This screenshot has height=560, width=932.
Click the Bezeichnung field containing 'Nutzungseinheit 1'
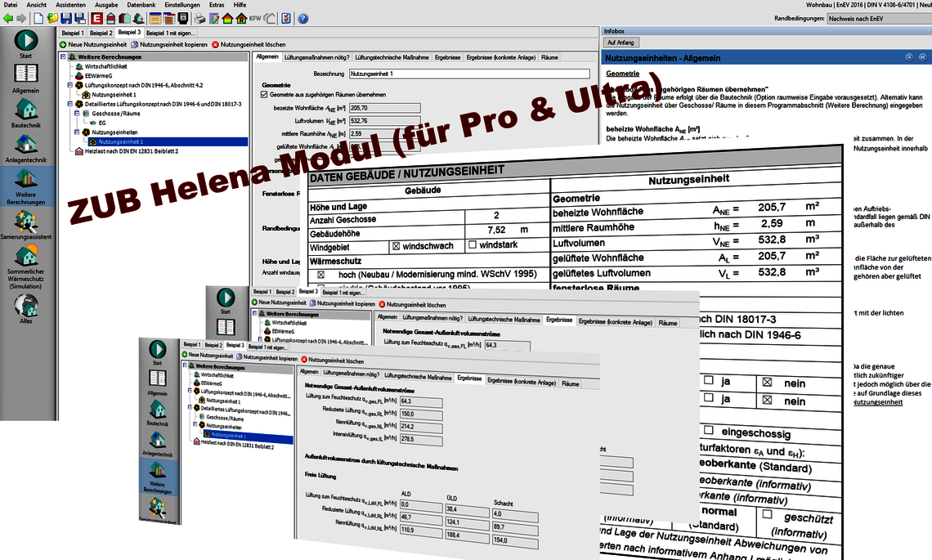pyautogui.click(x=469, y=74)
